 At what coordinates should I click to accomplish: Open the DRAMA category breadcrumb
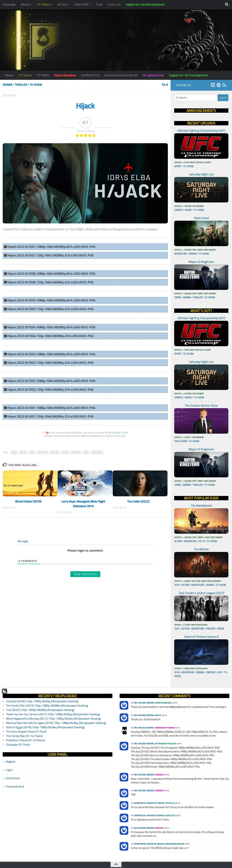coord(7,85)
